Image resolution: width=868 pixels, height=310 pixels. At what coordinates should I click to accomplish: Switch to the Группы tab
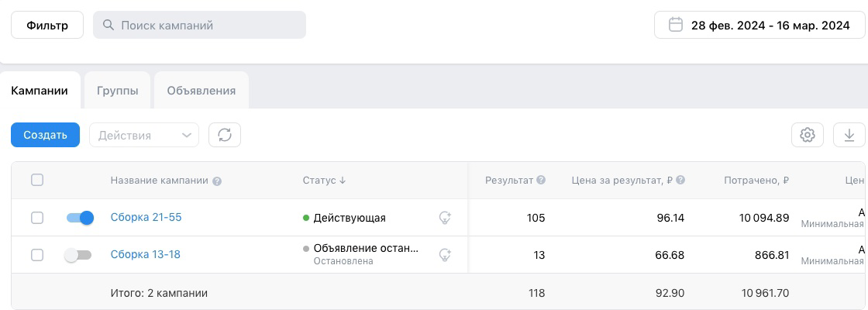118,91
